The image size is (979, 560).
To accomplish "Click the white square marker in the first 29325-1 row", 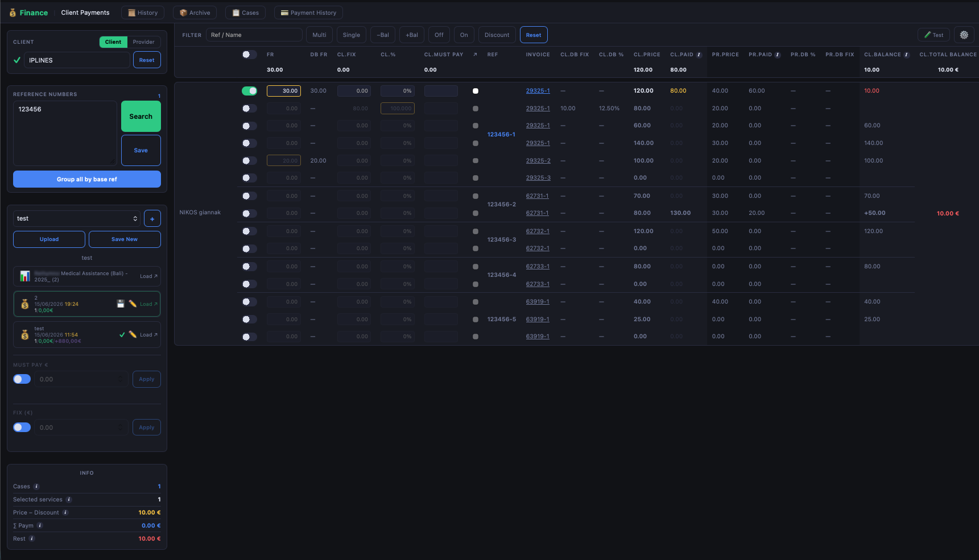I will [x=476, y=91].
